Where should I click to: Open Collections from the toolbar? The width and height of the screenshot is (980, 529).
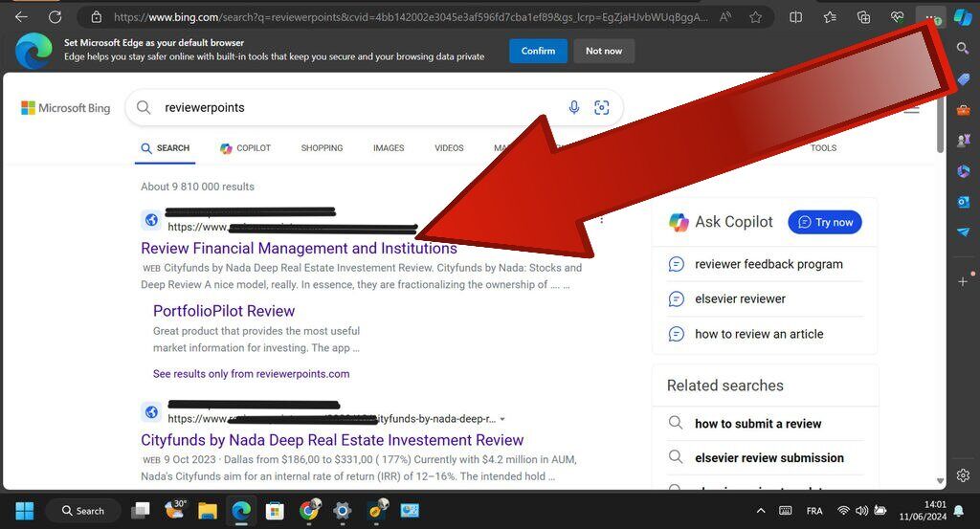tap(864, 17)
